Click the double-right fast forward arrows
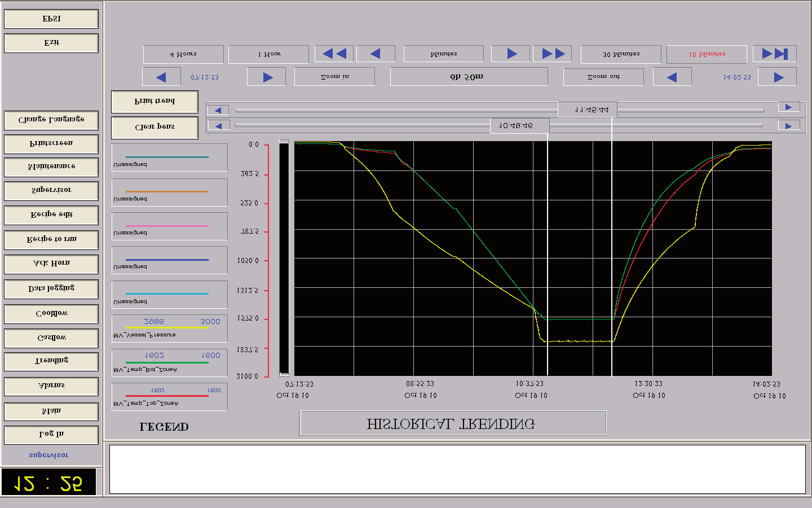Screen dimensions: 812x508 pos(553,54)
